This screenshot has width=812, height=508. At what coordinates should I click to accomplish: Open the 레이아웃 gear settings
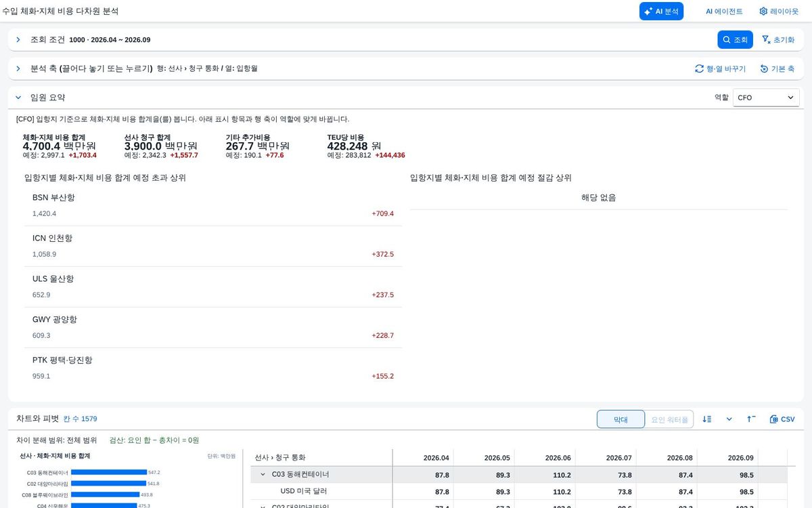[779, 11]
